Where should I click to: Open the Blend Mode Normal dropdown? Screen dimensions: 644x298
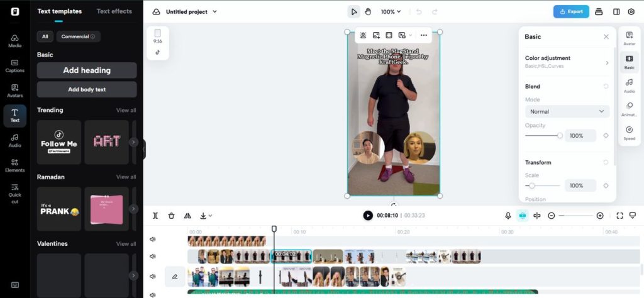pos(567,111)
